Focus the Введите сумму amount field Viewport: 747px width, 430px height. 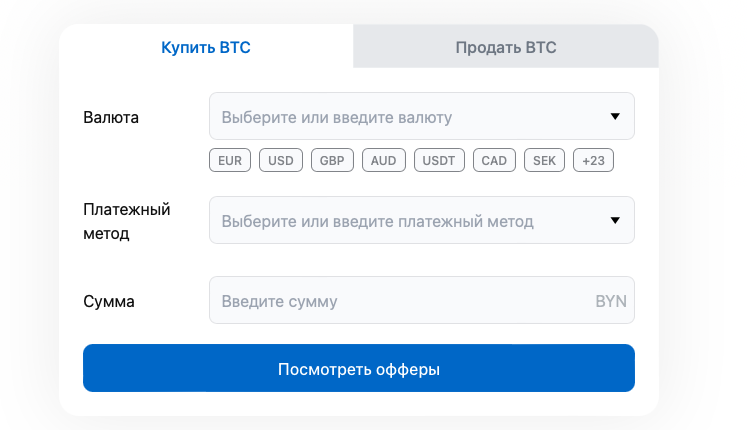pos(400,301)
